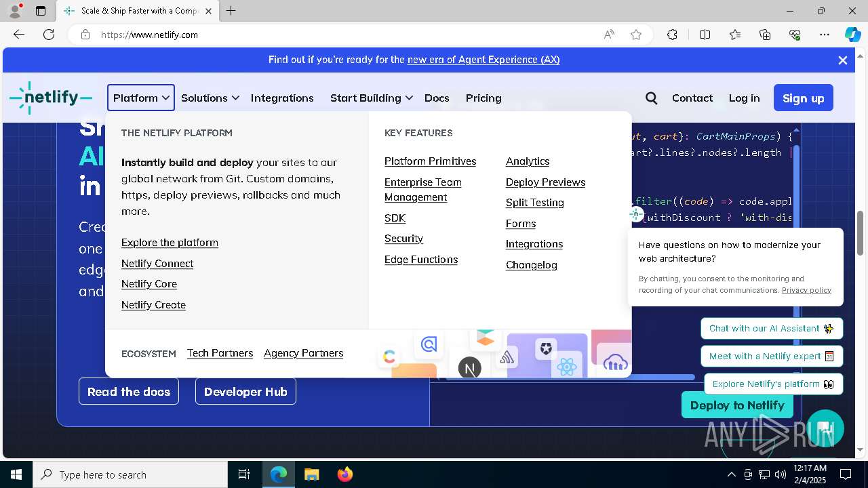The image size is (868, 488).
Task: Show hidden tray icons arrow
Action: [x=731, y=474]
